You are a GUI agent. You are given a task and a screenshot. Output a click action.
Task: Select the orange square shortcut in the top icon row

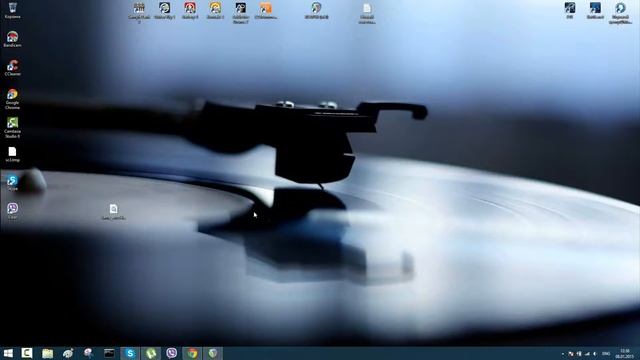266,11
